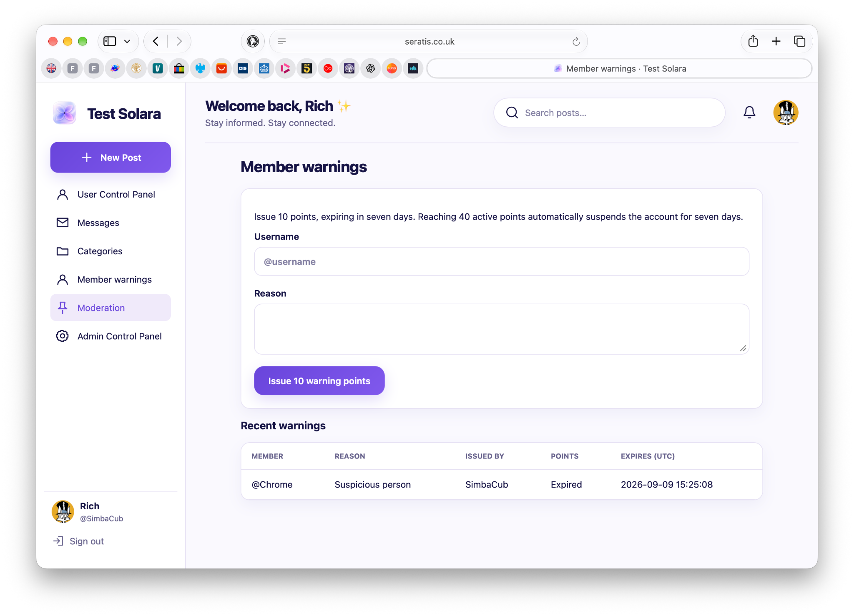Click the @Chrome member cell

click(x=272, y=485)
